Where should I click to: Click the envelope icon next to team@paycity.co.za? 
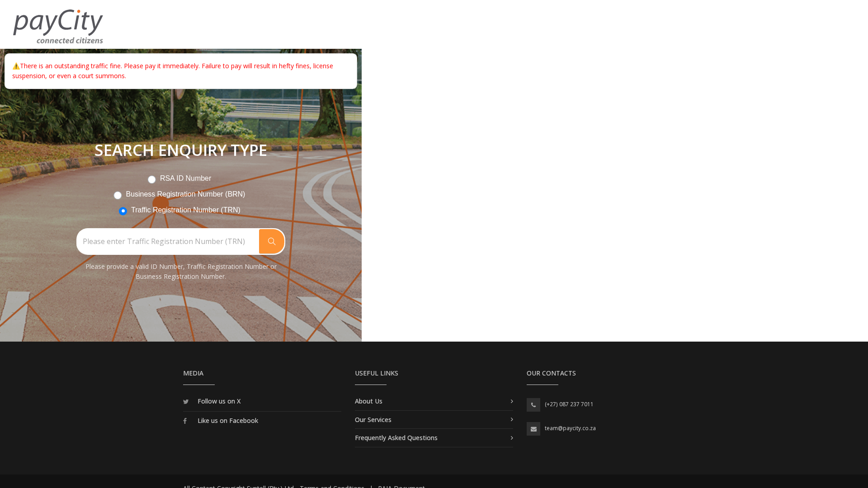coord(533,429)
